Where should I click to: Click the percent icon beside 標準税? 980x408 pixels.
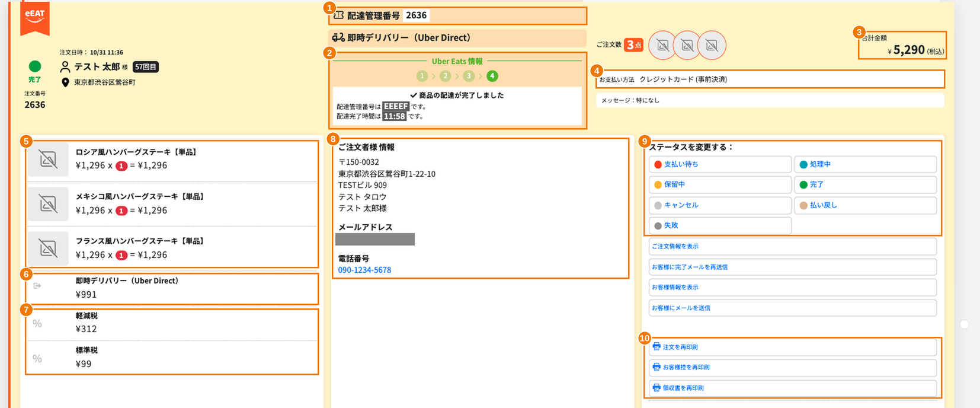[37, 358]
